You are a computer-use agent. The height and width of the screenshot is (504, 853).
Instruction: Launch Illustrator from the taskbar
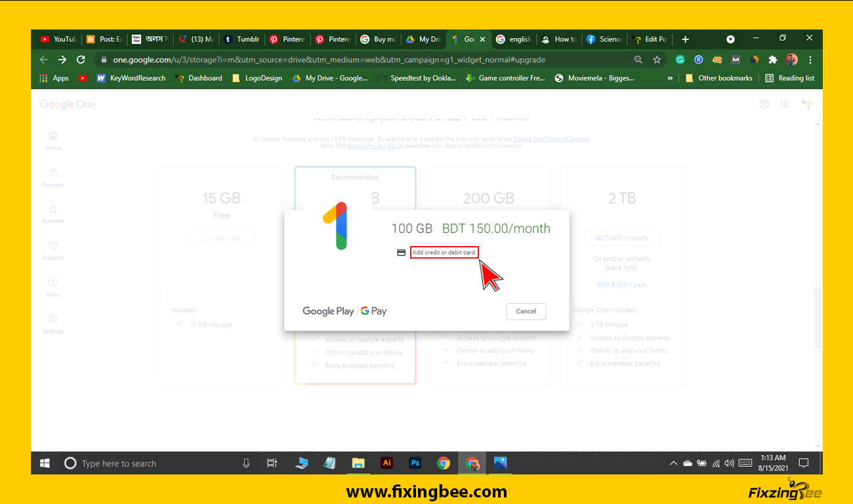tap(386, 463)
